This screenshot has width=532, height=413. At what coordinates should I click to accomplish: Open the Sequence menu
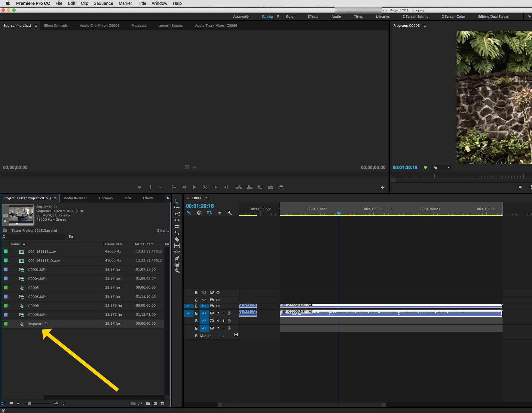click(x=103, y=3)
